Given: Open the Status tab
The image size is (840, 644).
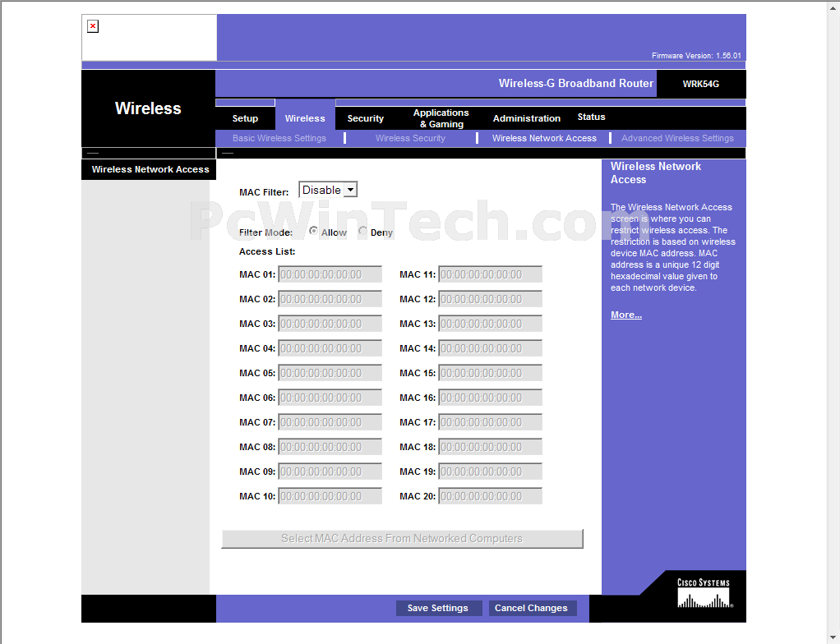Looking at the screenshot, I should coord(592,117).
